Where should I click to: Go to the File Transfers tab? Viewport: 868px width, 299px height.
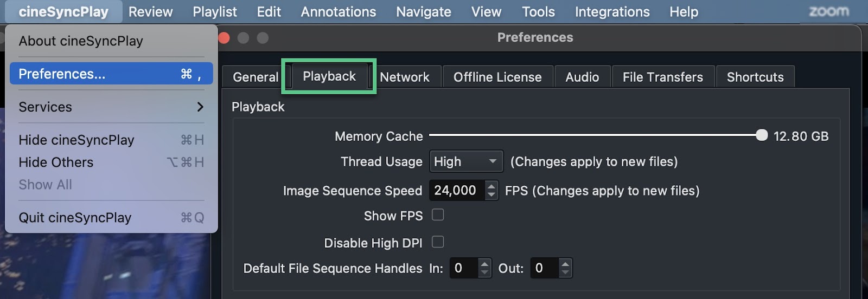(662, 77)
